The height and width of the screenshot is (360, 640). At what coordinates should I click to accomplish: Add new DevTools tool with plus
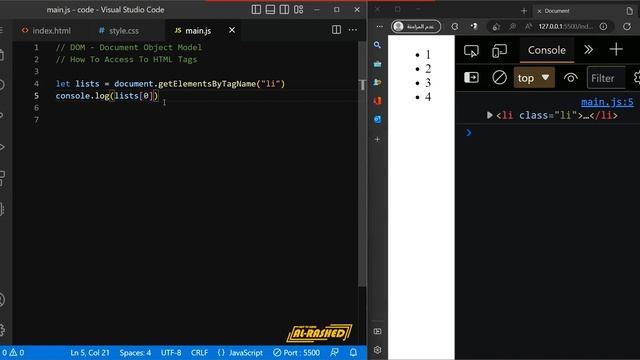coord(616,50)
